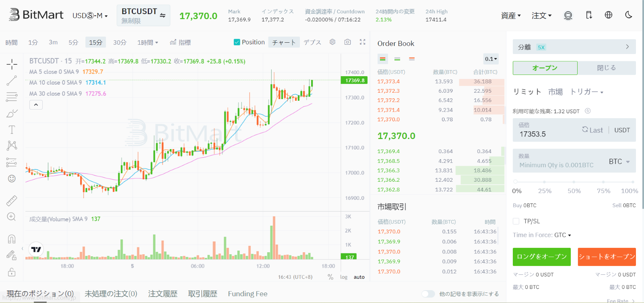Show both bids and asks order book view
Screen dimensions: 644x303
point(383,59)
